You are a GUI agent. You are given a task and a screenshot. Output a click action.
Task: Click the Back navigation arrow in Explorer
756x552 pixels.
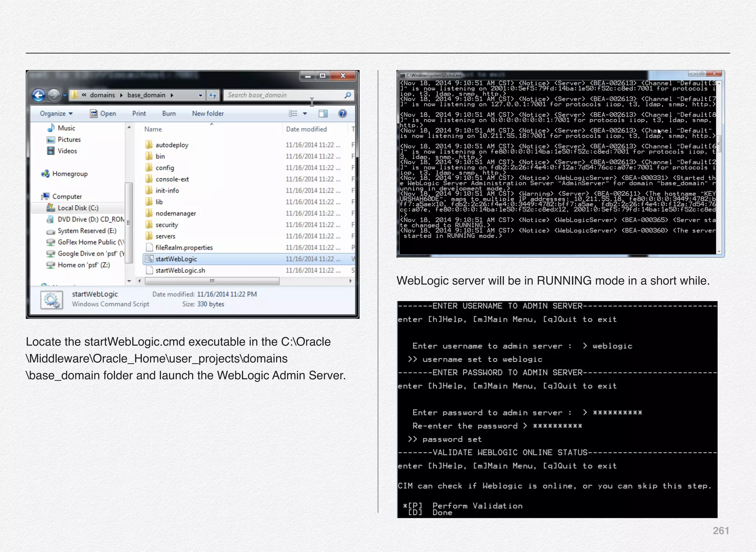tap(39, 95)
